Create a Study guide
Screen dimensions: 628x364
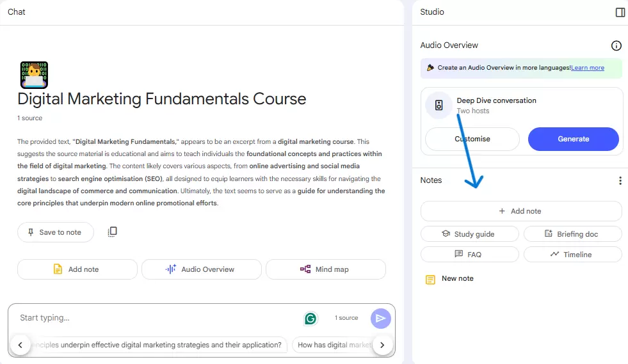tap(469, 234)
